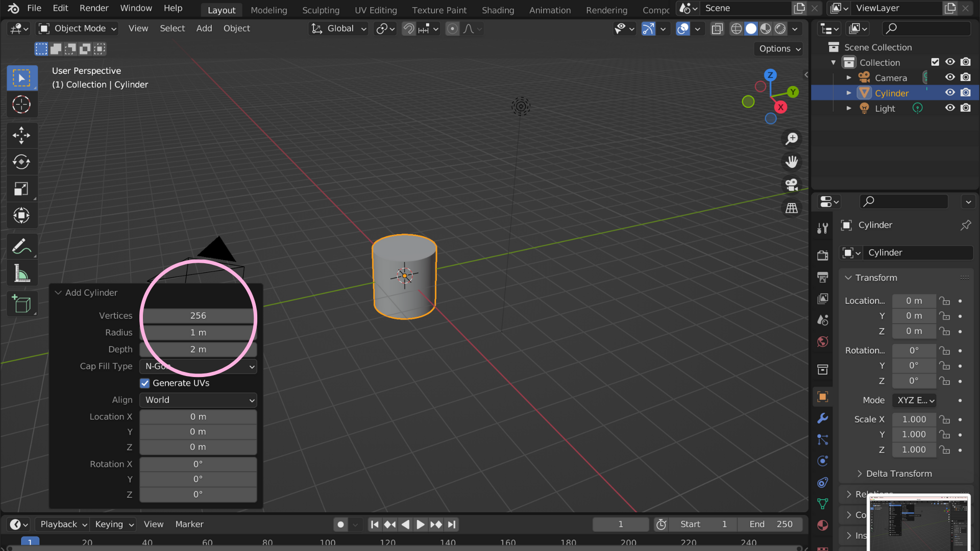
Task: Select the Move tool
Action: coord(21,135)
